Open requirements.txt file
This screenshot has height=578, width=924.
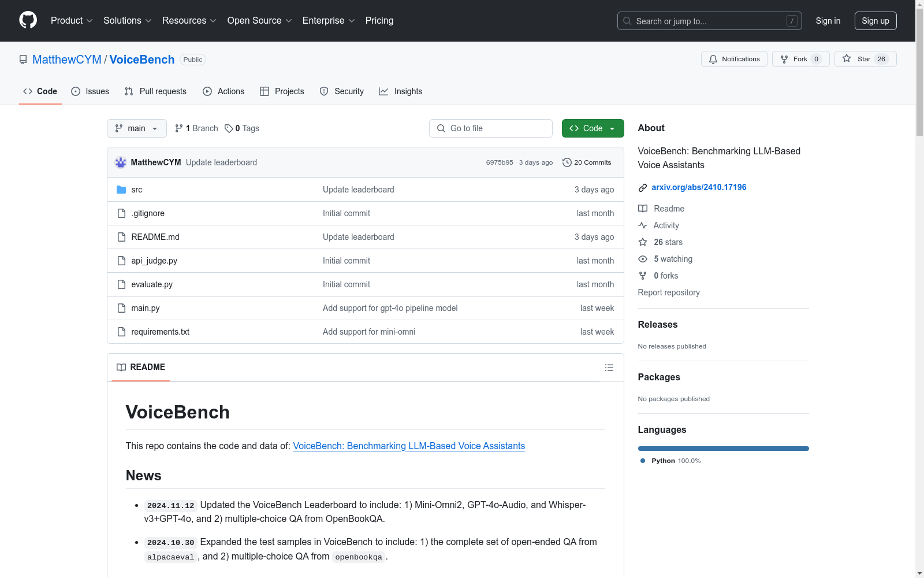tap(161, 332)
